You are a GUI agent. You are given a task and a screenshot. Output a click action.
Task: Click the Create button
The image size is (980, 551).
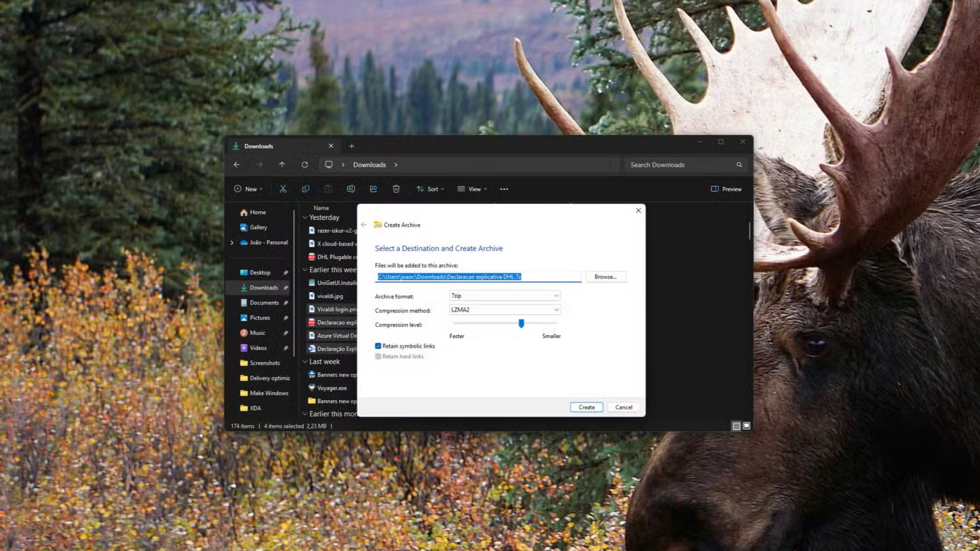coord(586,407)
